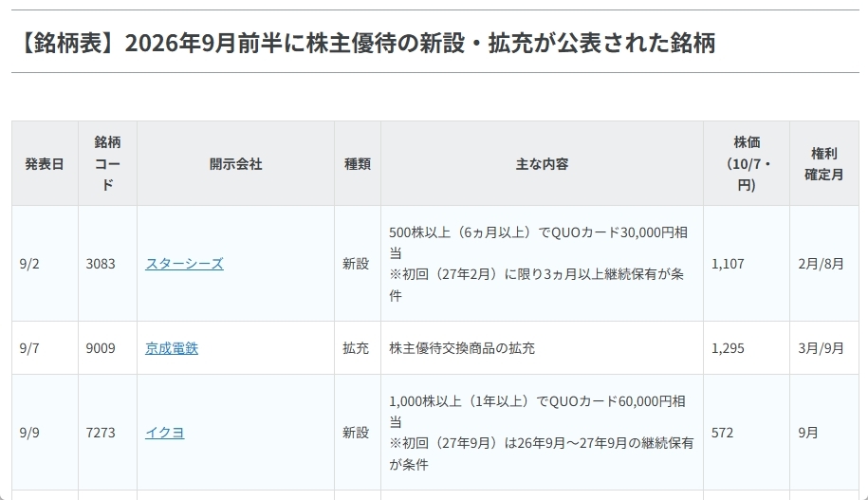Select the 発表日 column header
Image resolution: width=868 pixels, height=500 pixels.
45,164
